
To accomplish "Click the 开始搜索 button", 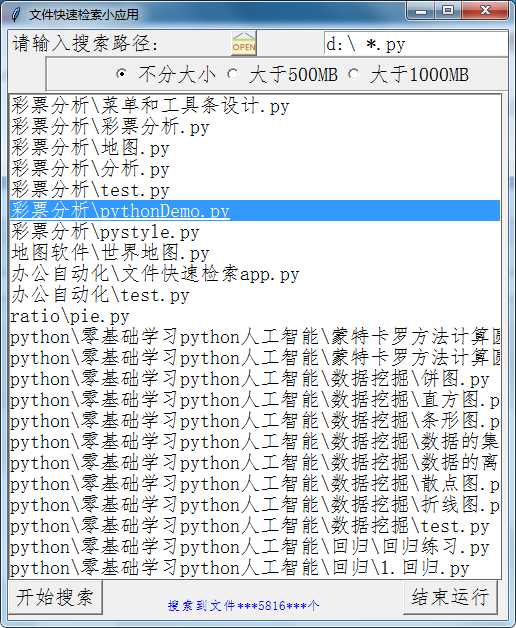I will (x=55, y=597).
